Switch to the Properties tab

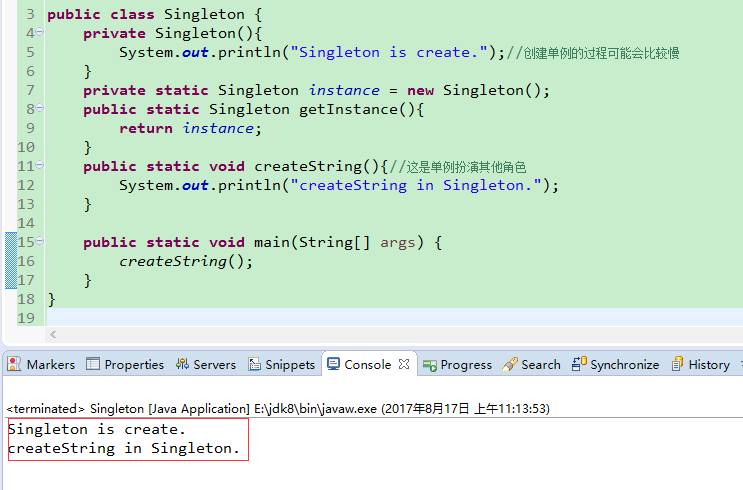tap(125, 364)
